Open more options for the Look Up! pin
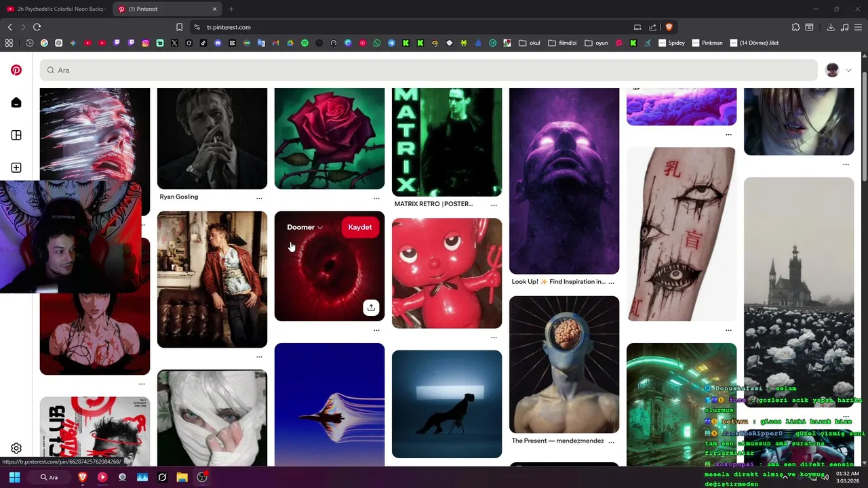This screenshot has width=868, height=488. [611, 282]
